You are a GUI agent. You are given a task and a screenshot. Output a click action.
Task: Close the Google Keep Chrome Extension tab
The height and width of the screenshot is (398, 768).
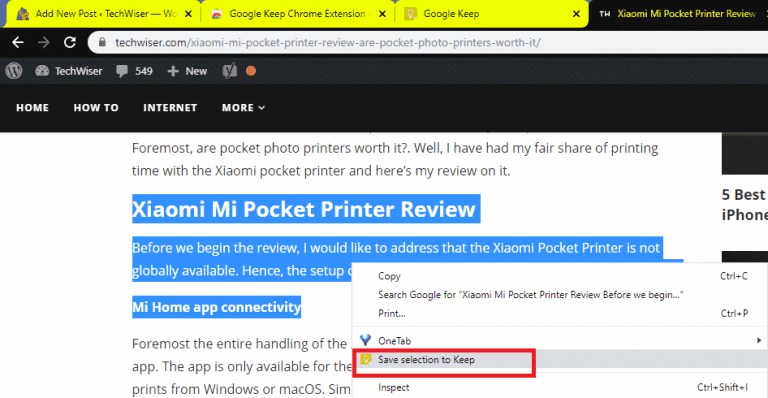383,14
